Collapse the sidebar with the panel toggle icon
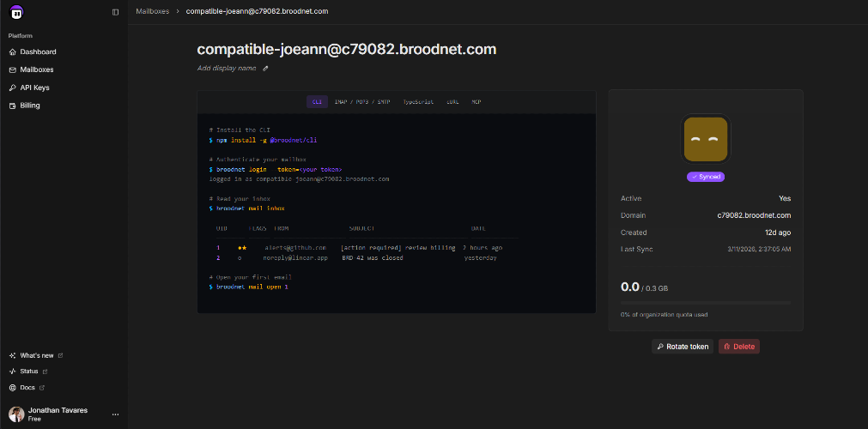Viewport: 868px width, 429px height. (x=116, y=12)
